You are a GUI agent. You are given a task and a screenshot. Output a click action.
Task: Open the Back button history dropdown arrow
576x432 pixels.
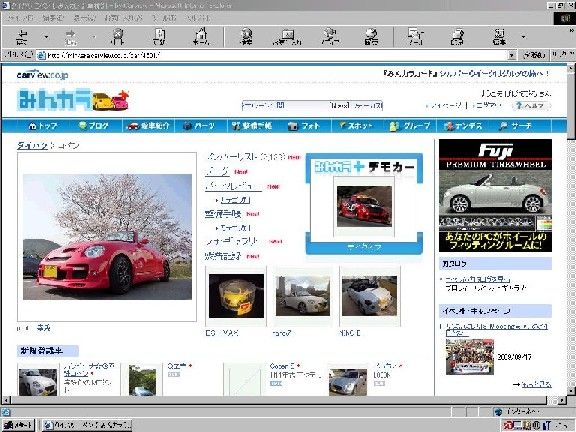[x=46, y=37]
